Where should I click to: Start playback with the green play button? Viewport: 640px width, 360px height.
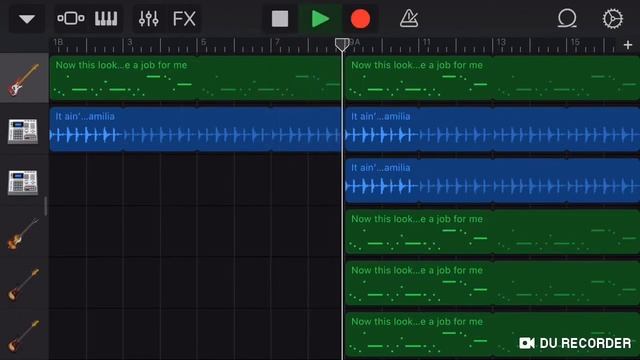[320, 19]
